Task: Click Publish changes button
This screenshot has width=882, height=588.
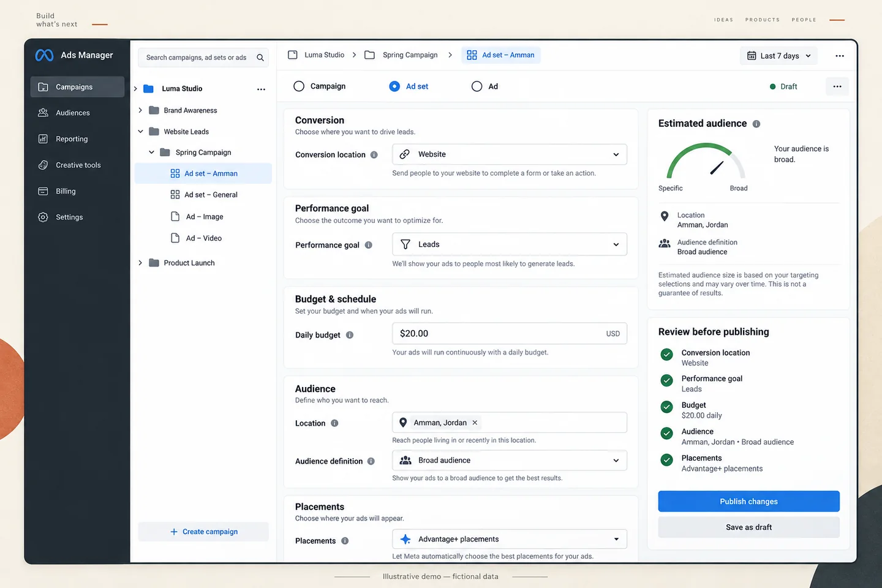Action: 748,501
